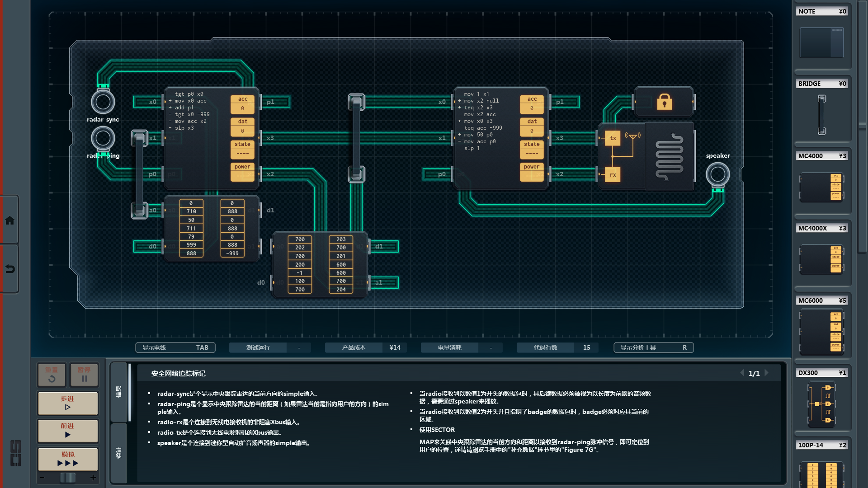Switch to the 验证 verification tab

pyautogui.click(x=118, y=453)
